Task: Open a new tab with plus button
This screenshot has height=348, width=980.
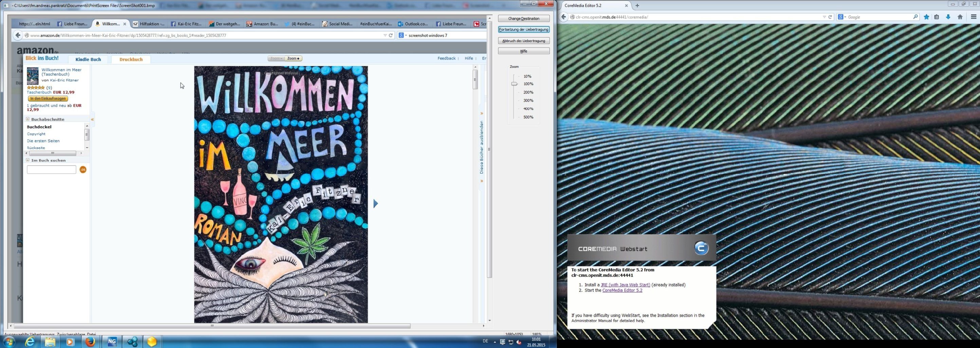Action: point(637,5)
